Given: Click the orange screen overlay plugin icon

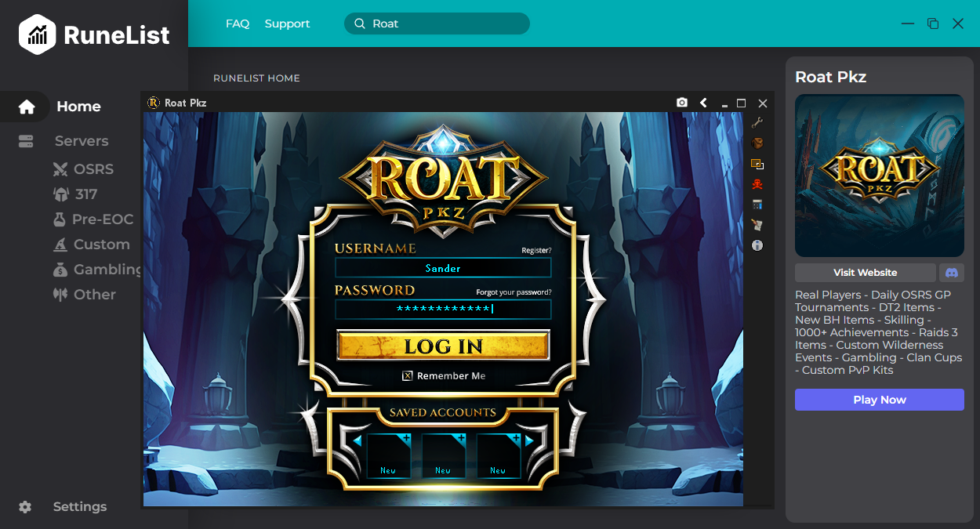Looking at the screenshot, I should pyautogui.click(x=757, y=165).
